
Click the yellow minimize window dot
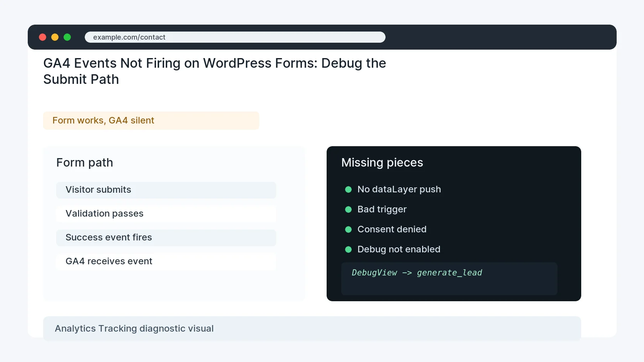[55, 37]
